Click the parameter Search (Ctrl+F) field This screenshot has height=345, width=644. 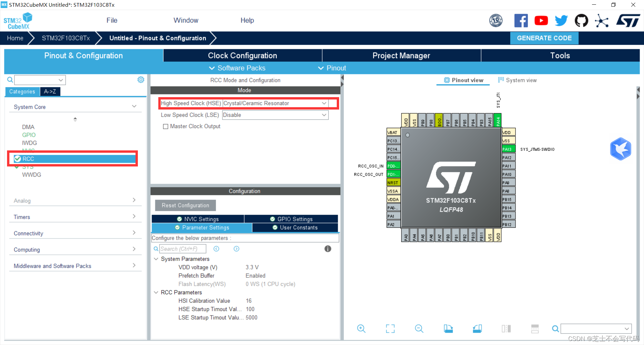183,249
